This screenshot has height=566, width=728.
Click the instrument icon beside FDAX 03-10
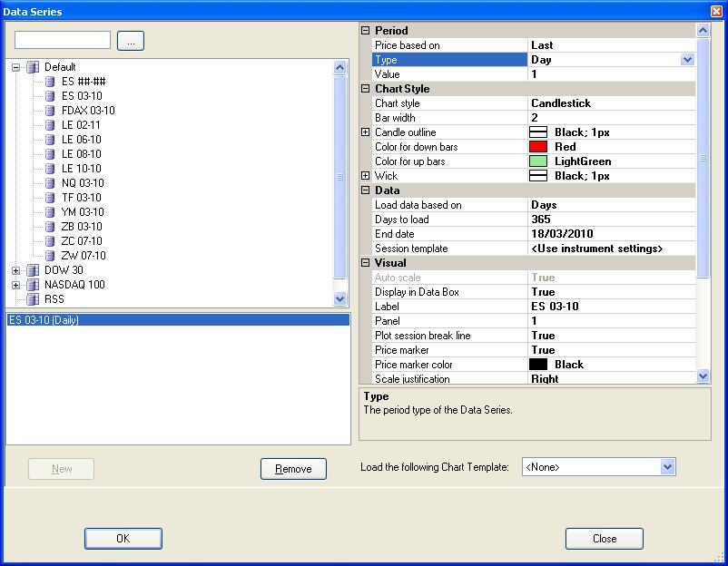click(x=50, y=111)
